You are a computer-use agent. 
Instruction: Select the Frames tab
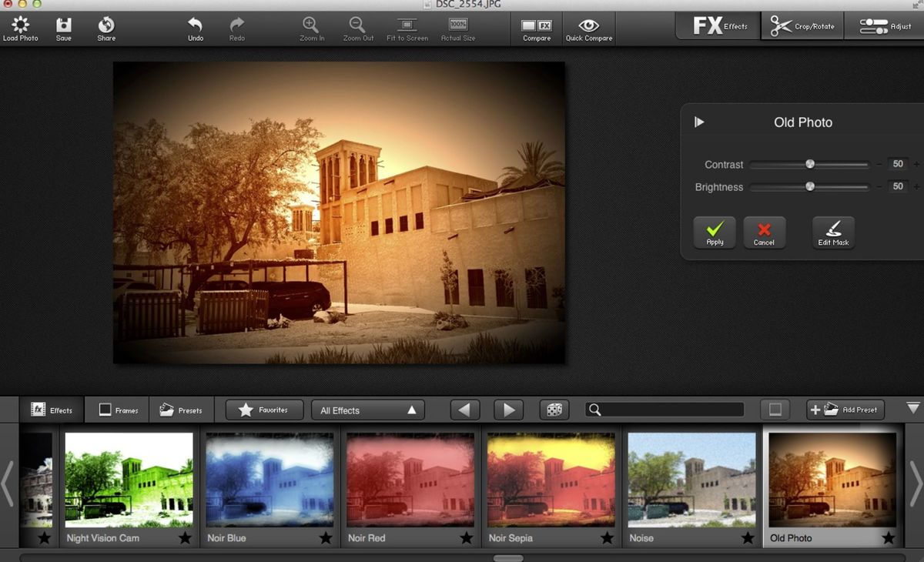[x=118, y=410]
